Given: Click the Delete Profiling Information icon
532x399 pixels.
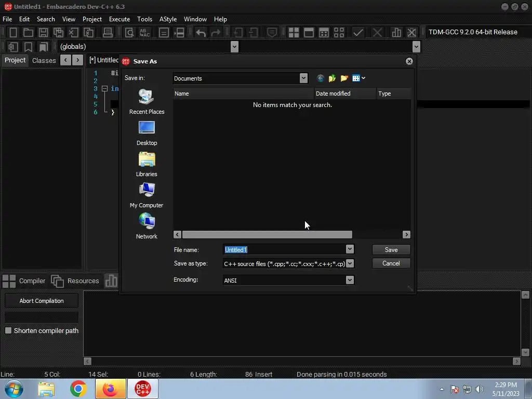Looking at the screenshot, I should [x=411, y=33].
